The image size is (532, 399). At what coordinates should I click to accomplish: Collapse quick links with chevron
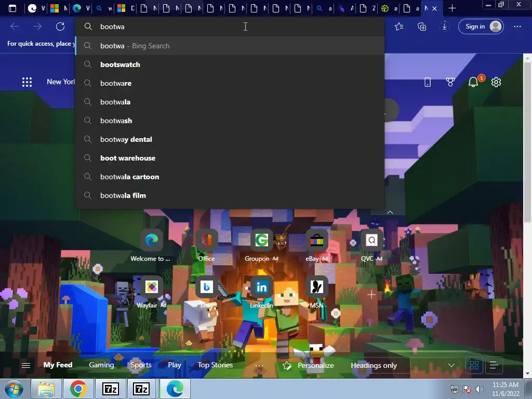(390, 212)
